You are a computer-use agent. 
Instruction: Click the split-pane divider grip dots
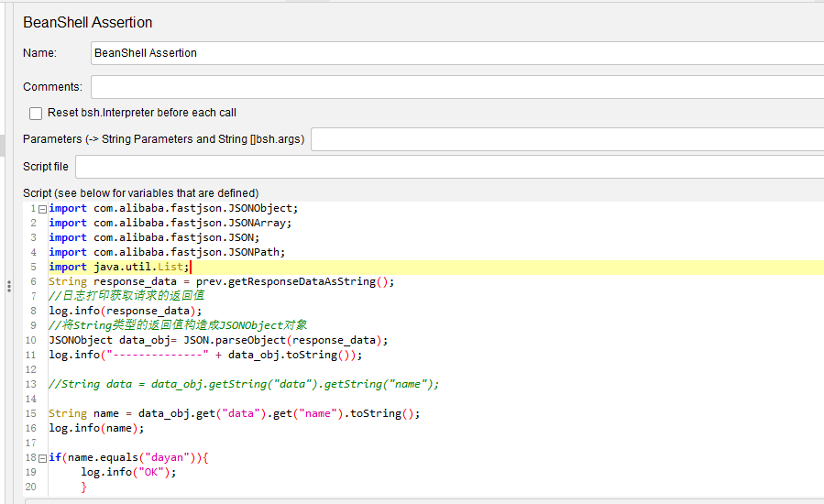[8, 286]
